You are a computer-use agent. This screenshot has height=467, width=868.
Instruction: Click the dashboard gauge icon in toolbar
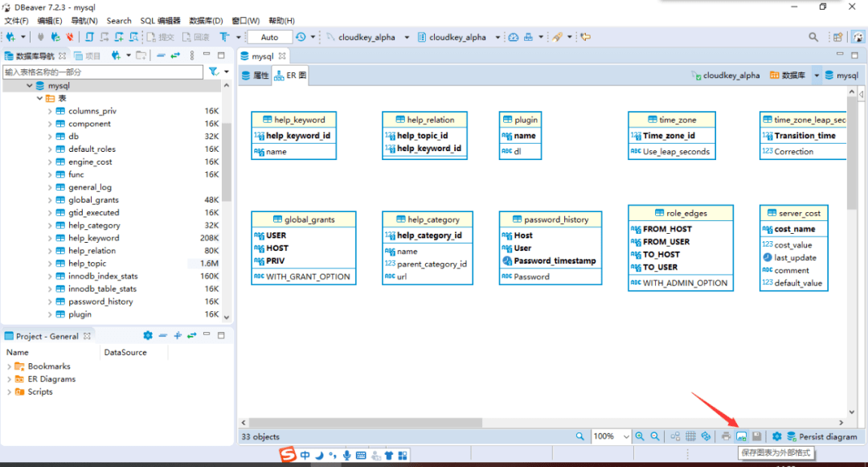click(x=513, y=37)
